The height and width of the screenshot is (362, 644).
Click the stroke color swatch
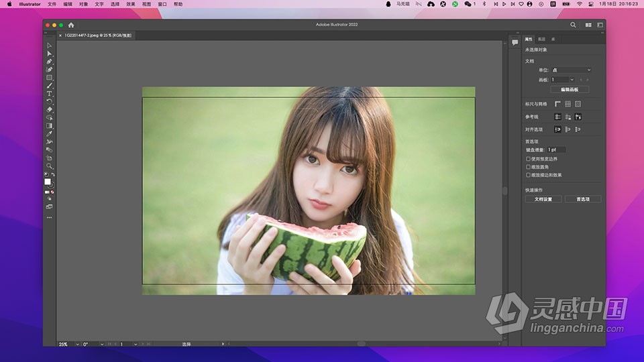pyautogui.click(x=52, y=186)
